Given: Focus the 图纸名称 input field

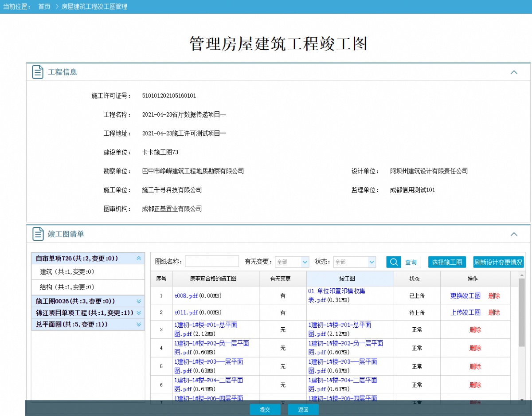Looking at the screenshot, I should click(x=212, y=262).
